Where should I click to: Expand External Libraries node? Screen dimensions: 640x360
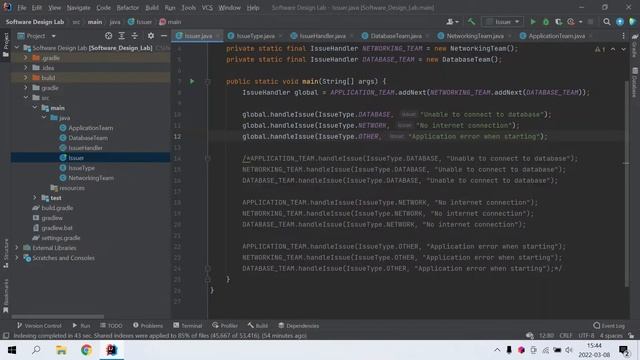(x=17, y=248)
